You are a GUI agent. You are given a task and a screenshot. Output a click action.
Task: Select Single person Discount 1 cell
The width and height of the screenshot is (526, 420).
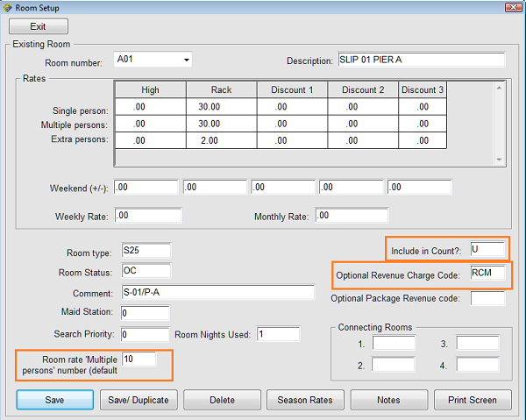(292, 107)
